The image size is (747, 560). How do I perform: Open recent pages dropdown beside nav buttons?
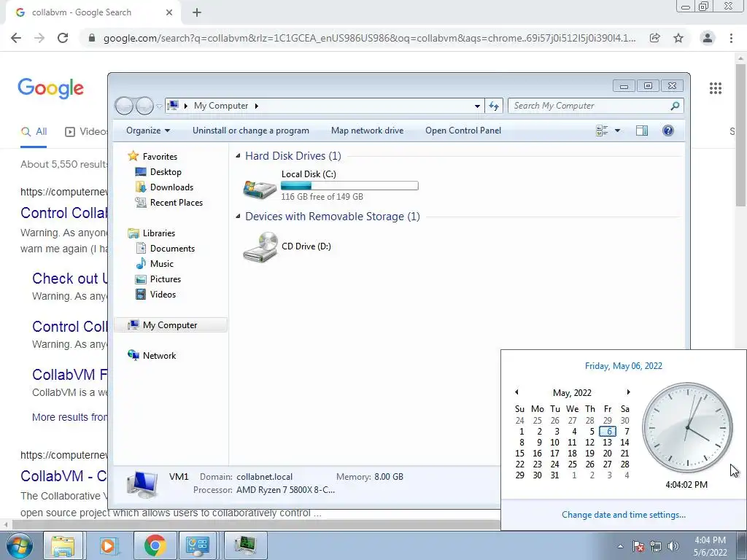159,106
